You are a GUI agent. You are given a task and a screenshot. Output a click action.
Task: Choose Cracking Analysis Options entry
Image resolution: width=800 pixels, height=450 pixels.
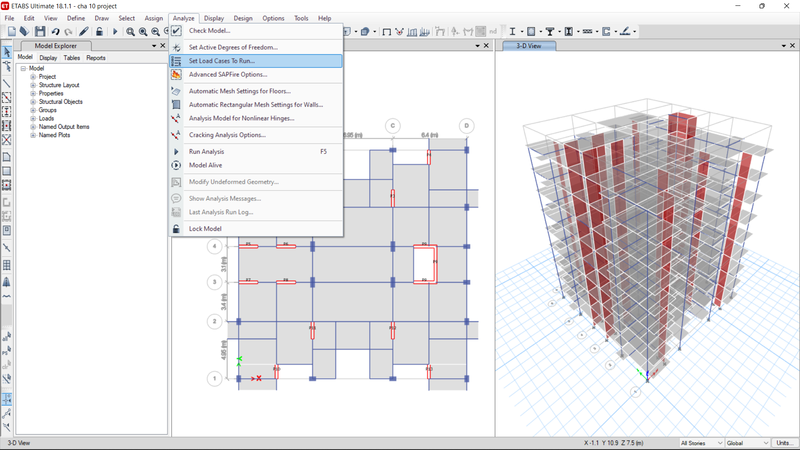(x=256, y=135)
